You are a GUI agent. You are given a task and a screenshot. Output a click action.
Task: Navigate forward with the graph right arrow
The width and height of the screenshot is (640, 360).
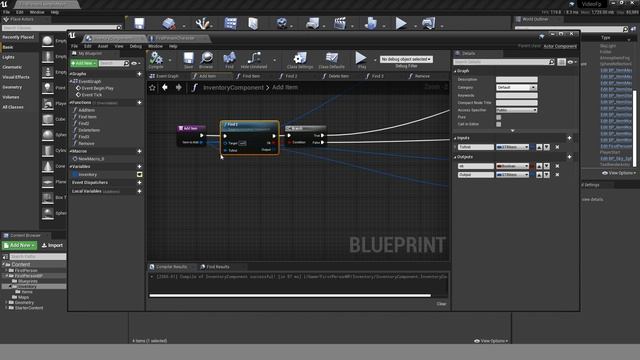[x=178, y=87]
